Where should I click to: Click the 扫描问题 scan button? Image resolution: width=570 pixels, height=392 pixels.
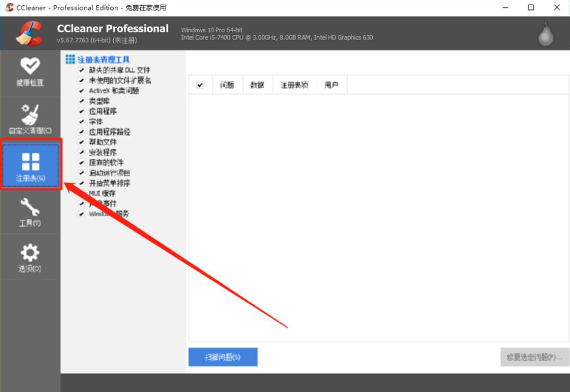[x=223, y=357]
